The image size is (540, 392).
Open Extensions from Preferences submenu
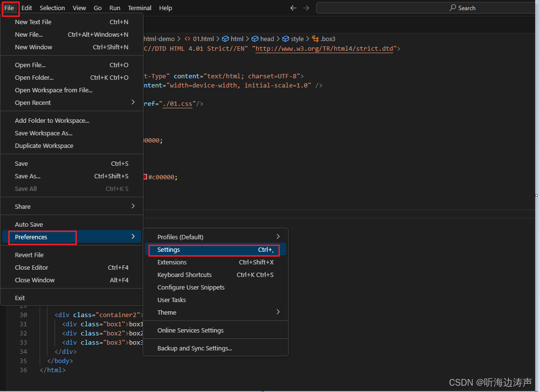216,262
